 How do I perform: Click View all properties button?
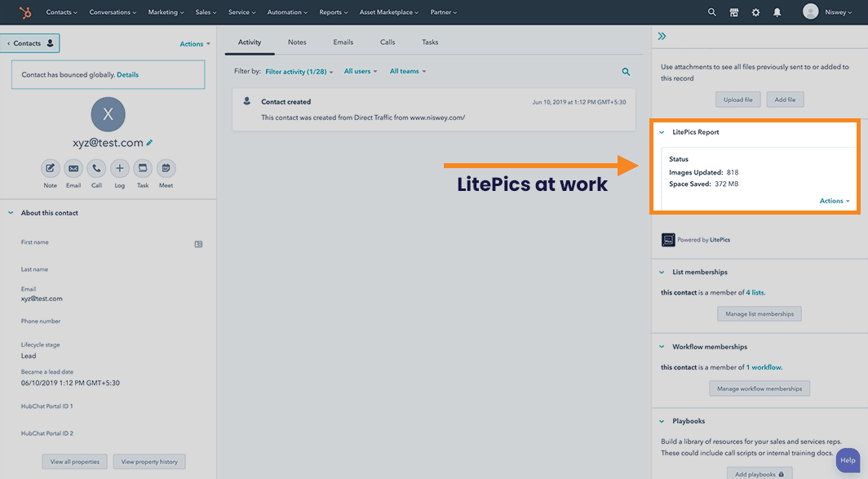[75, 462]
